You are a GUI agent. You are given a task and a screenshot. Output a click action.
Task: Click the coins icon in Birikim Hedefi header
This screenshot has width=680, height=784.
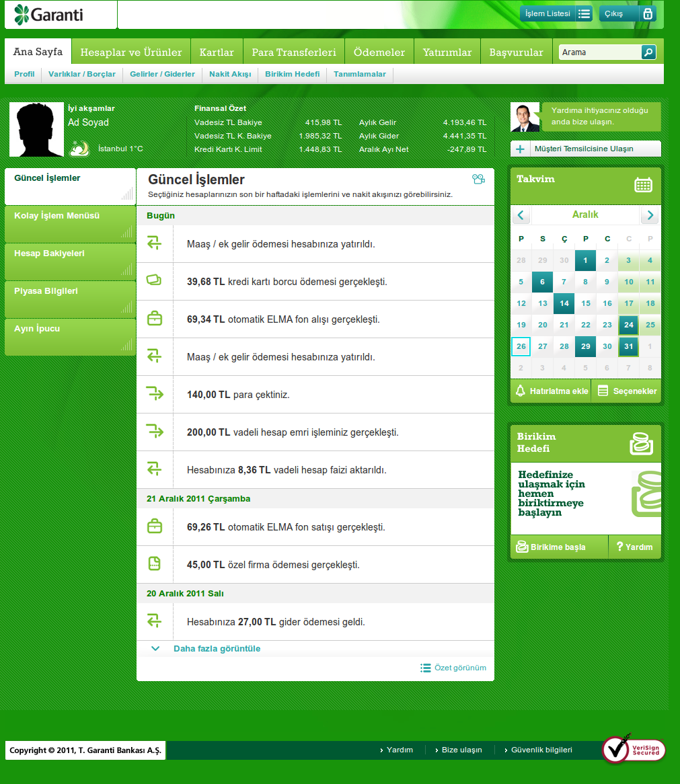click(x=641, y=444)
